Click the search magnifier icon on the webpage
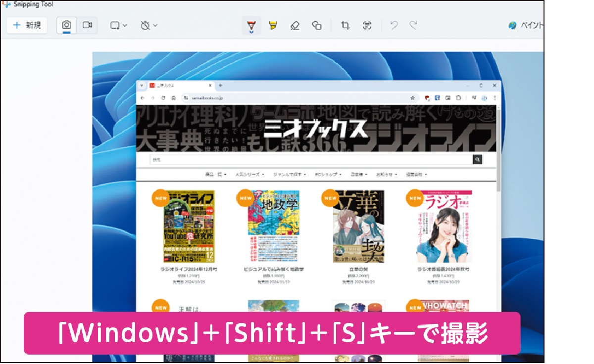This screenshot has height=364, width=594. coord(477,159)
